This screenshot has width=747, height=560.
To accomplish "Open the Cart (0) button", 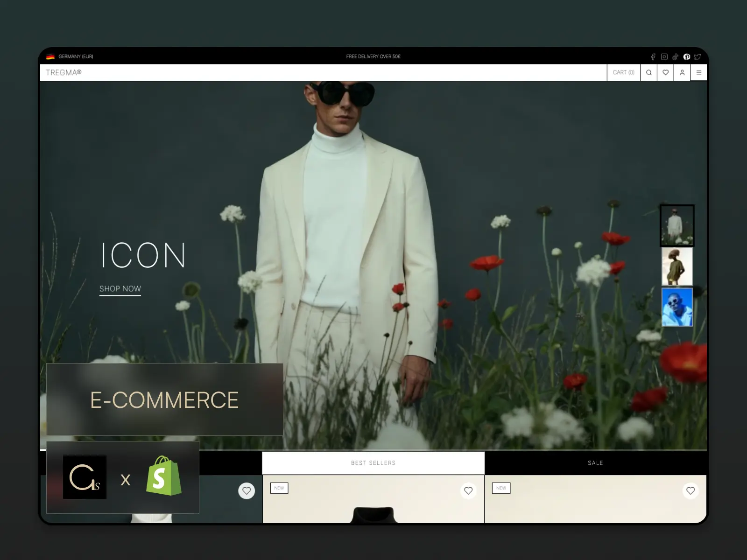I will click(623, 73).
